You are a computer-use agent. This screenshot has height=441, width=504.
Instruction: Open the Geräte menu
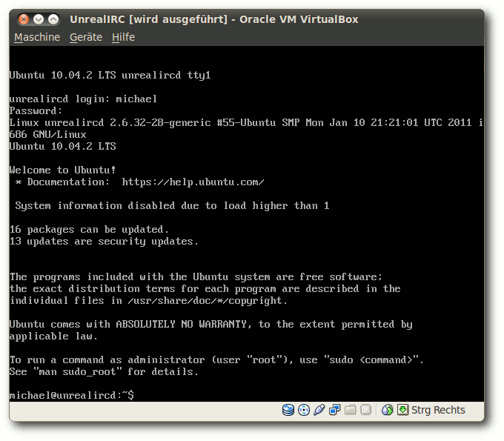(x=86, y=37)
